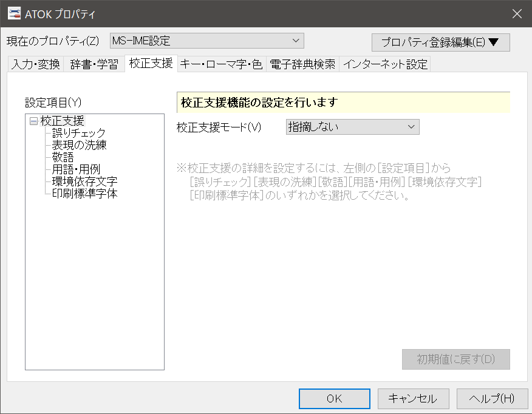Open help with ヘルプ(H) button
Screen dimensions: 532x414
pyautogui.click(x=492, y=399)
